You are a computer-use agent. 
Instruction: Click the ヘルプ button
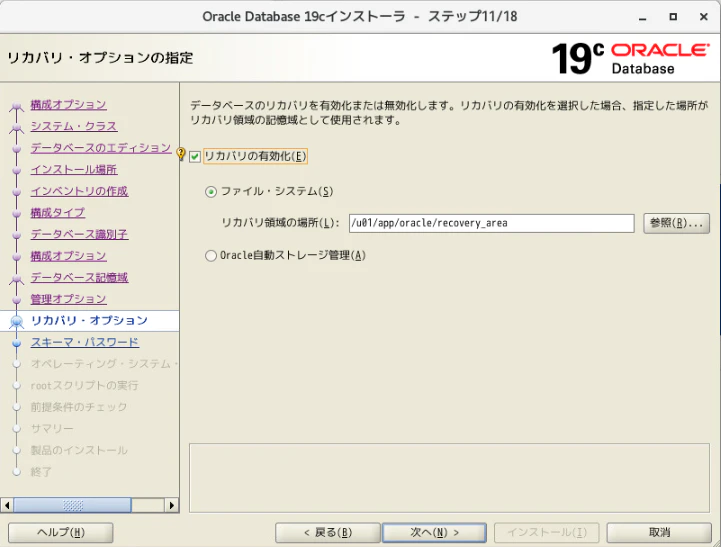tap(61, 533)
